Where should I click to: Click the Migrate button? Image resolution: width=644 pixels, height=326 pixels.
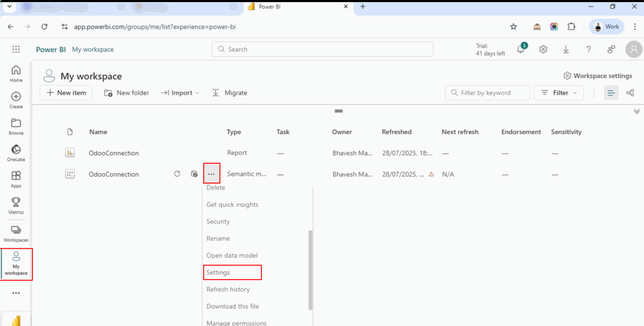230,93
